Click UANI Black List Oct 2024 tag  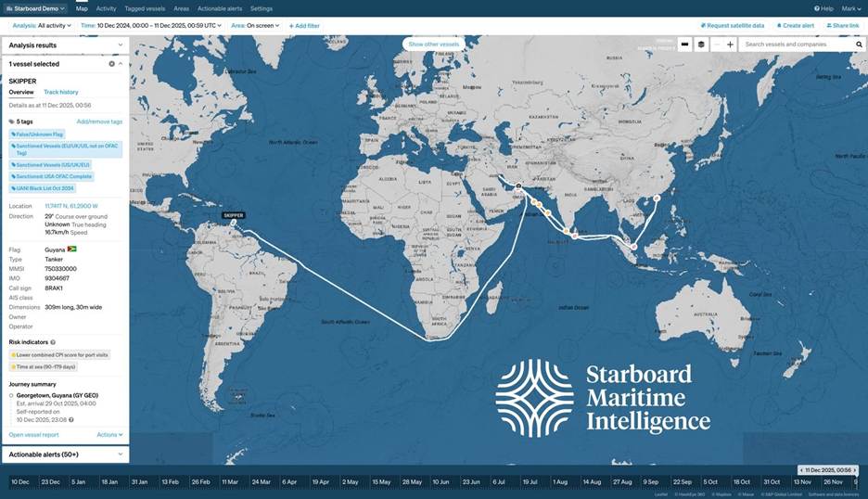tap(42, 188)
